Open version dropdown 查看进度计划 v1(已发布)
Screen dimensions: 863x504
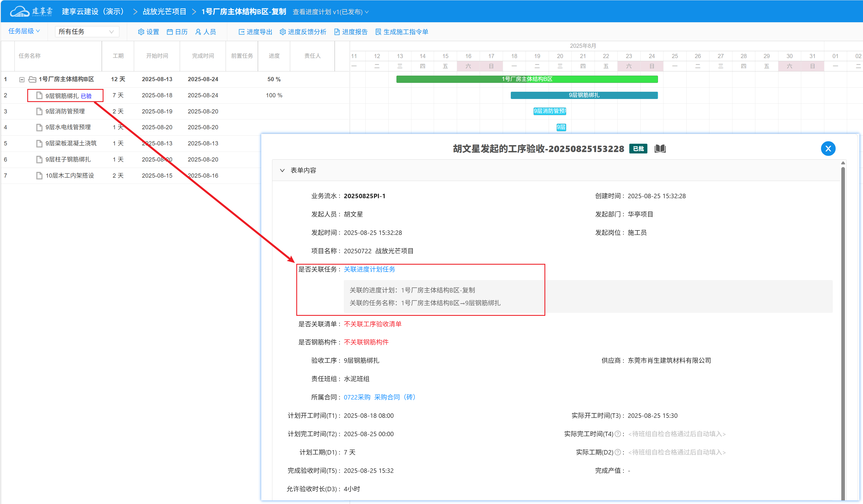tap(331, 12)
